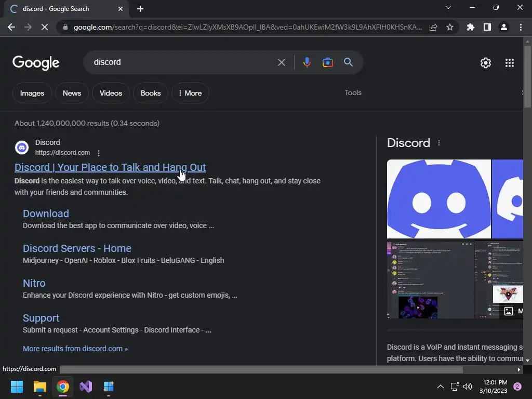Click the address bar URL

[248, 27]
